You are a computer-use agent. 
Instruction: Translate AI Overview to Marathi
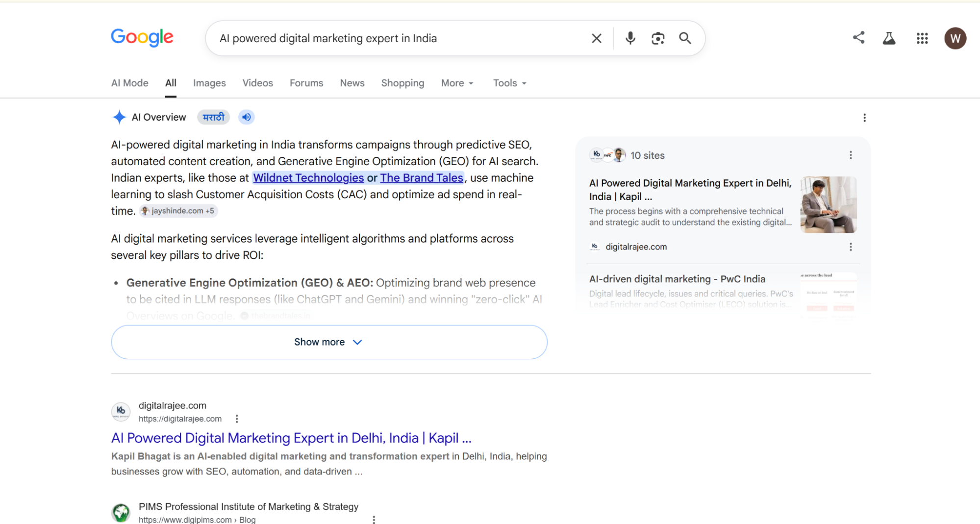213,117
